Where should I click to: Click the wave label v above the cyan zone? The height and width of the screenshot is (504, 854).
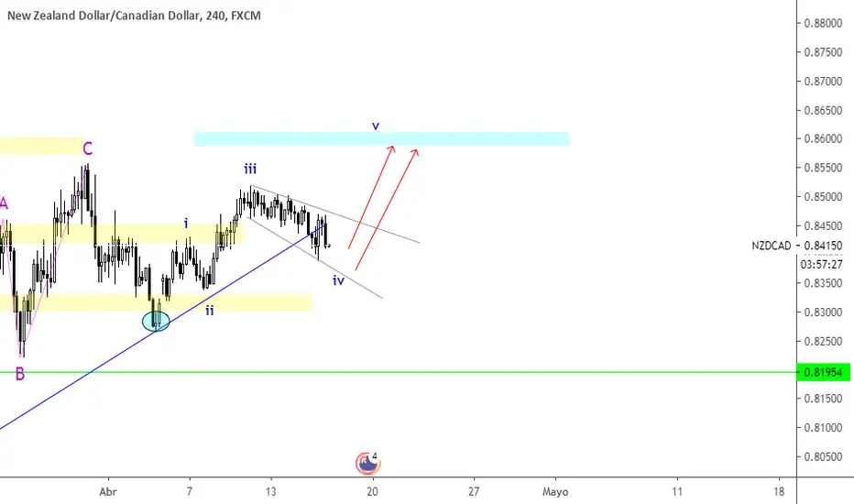(376, 126)
